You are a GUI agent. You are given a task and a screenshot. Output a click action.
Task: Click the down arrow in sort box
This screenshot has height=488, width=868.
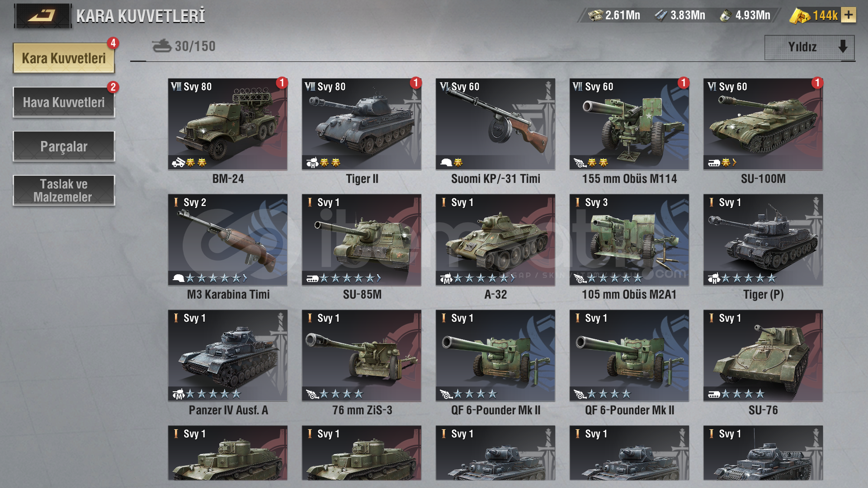point(843,46)
